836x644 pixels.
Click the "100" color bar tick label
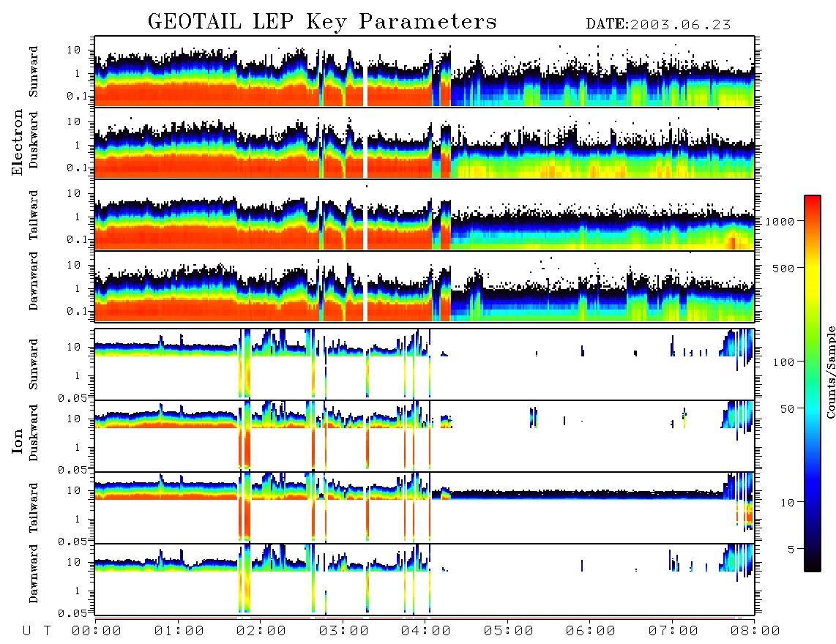783,362
